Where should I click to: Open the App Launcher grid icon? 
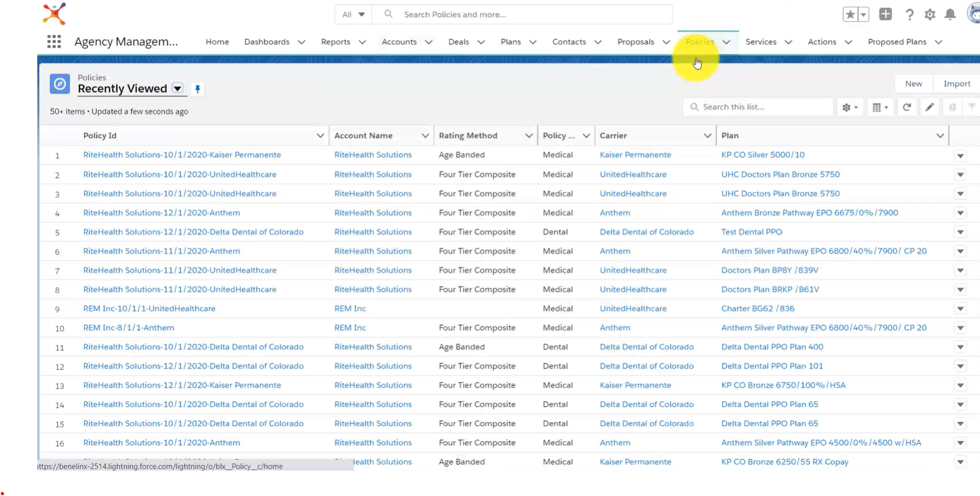pyautogui.click(x=54, y=41)
